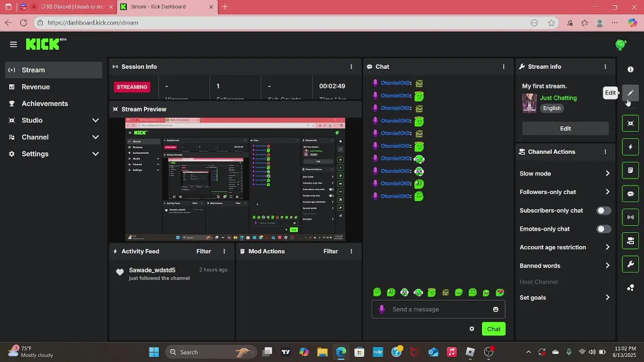Pick the angry olive emote in quick row

[445, 292]
